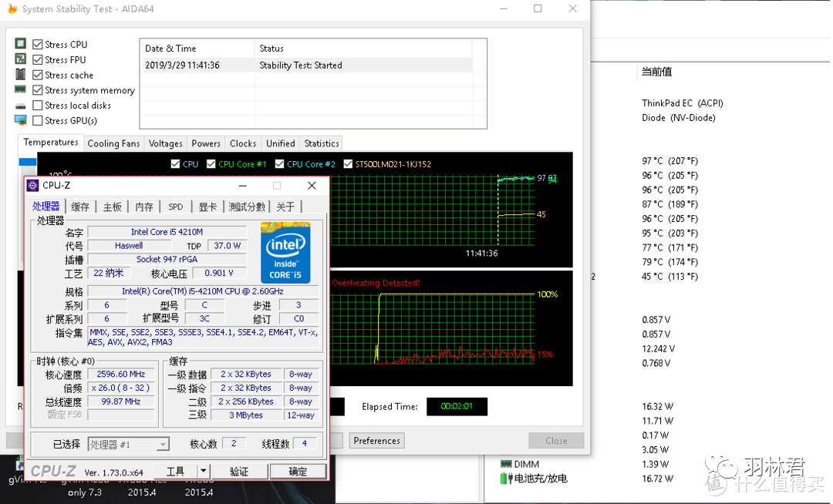Hide ST500LM021-1KJ152 disk graph checkbox
The width and height of the screenshot is (833, 504).
pyautogui.click(x=348, y=164)
